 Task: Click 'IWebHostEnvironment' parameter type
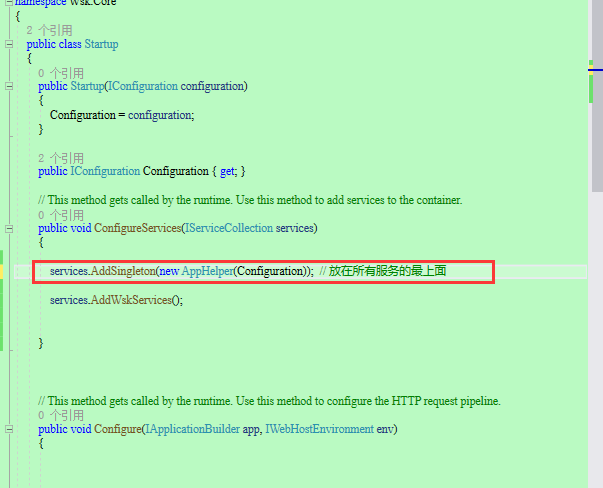[x=320, y=429]
